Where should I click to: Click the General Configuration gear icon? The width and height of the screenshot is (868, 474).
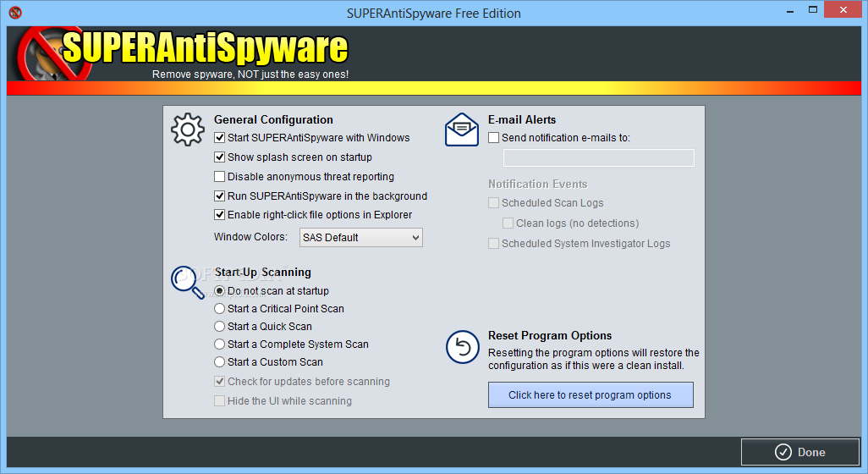tap(188, 130)
